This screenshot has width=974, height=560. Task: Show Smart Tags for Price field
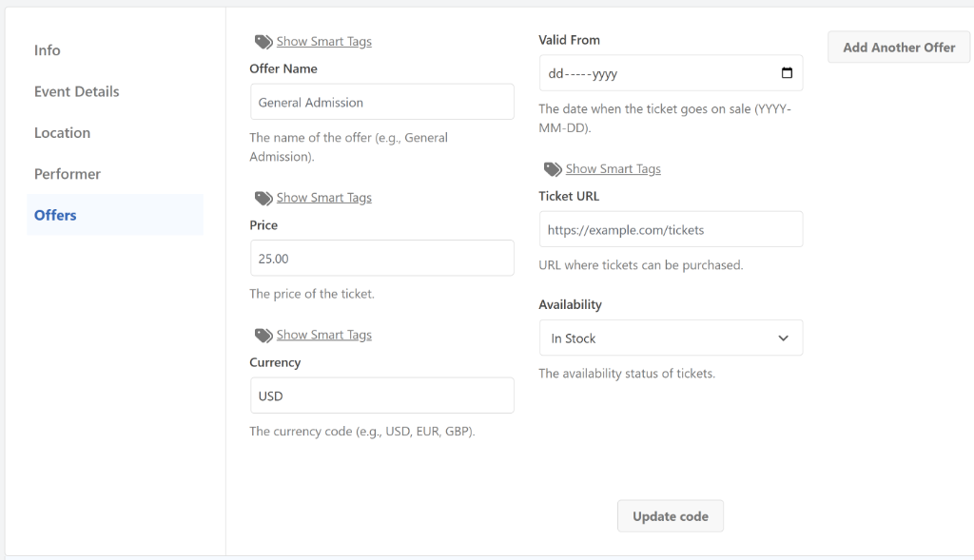pyautogui.click(x=323, y=198)
